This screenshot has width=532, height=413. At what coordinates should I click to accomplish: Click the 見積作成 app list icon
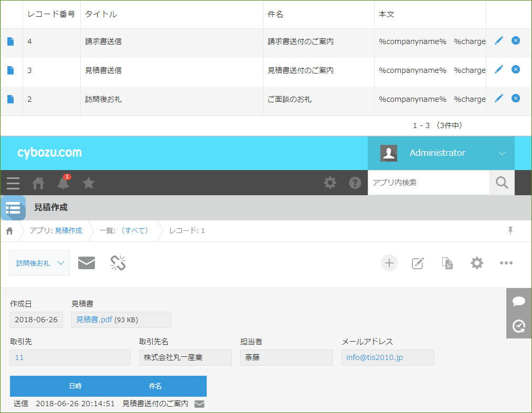pos(13,208)
